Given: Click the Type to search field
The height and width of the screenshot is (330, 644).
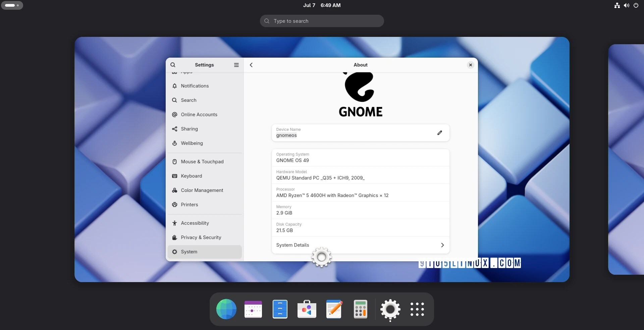Looking at the screenshot, I should tap(322, 21).
